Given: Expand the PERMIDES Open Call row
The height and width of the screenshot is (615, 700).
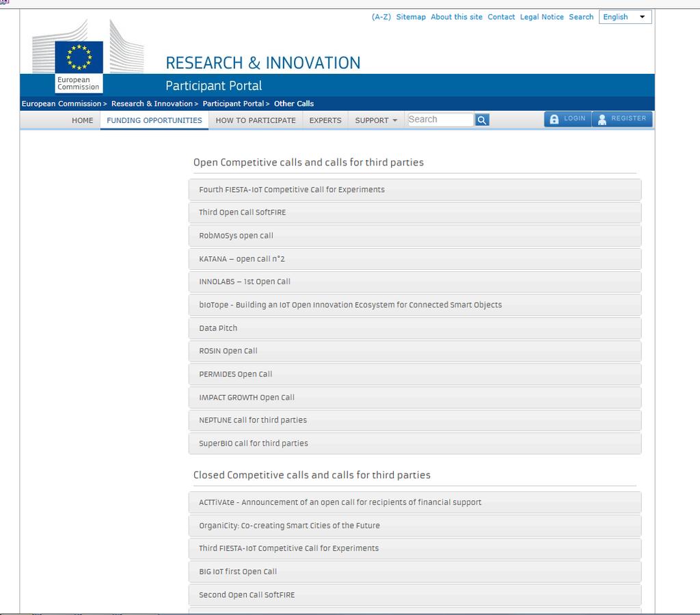Looking at the screenshot, I should tap(415, 374).
